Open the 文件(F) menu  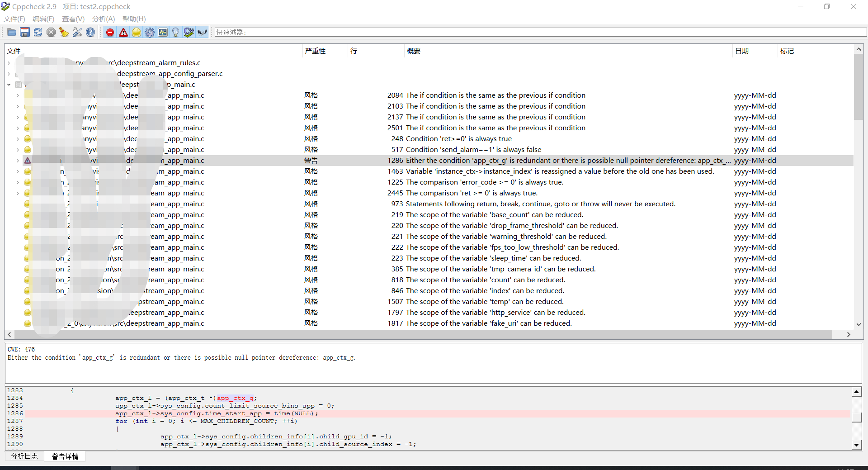14,19
